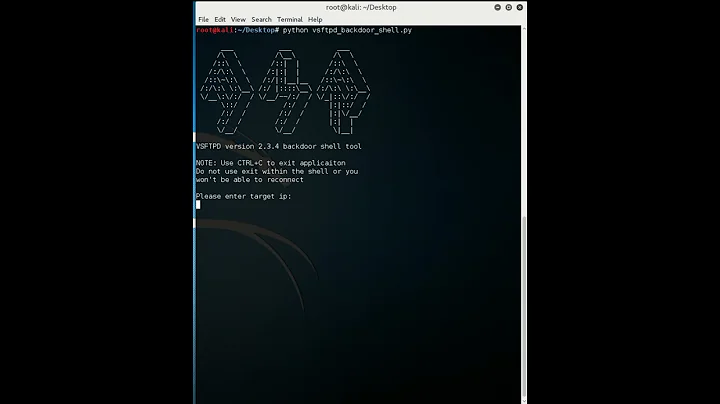Click 'Do not use exit within the shell' line
This screenshot has height=404, width=720.
click(x=277, y=171)
